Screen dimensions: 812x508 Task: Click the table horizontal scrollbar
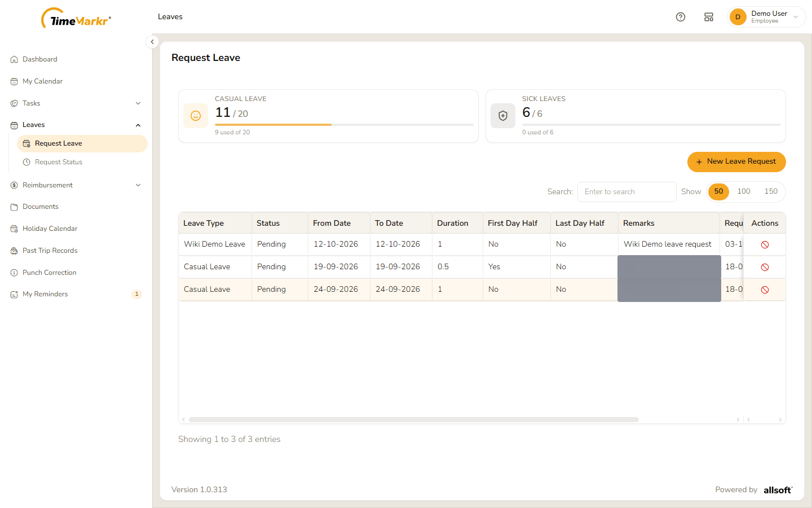pyautogui.click(x=413, y=419)
